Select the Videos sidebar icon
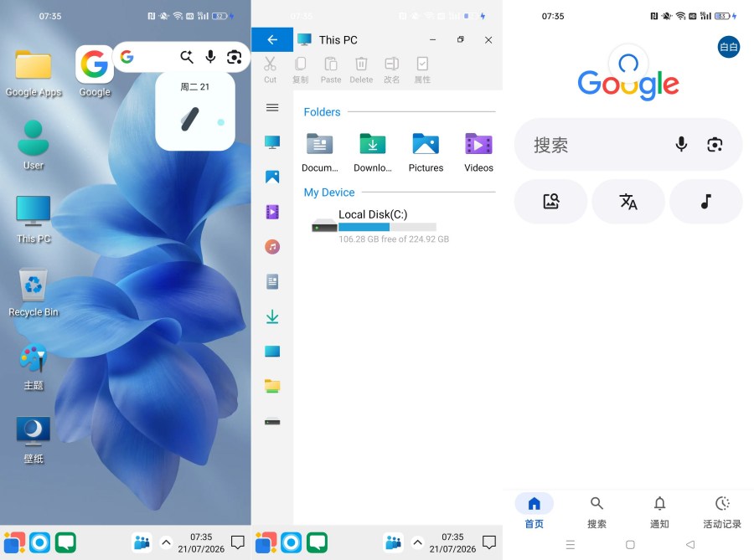The image size is (754, 560). tap(272, 212)
